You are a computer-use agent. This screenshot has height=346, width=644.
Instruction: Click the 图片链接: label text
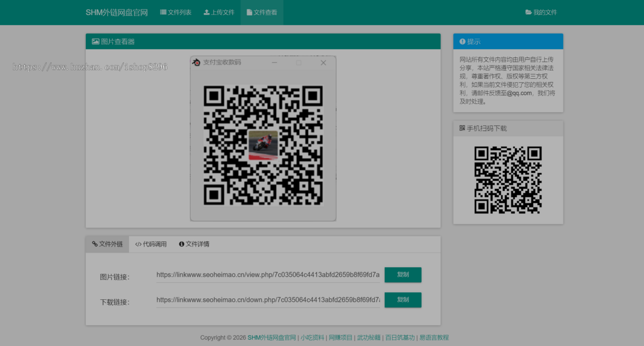coord(115,277)
